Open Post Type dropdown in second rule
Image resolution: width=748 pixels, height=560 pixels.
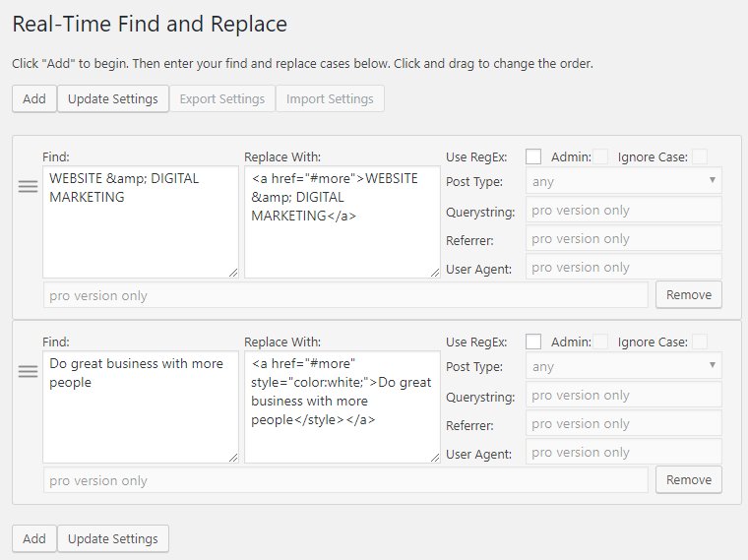coord(624,366)
